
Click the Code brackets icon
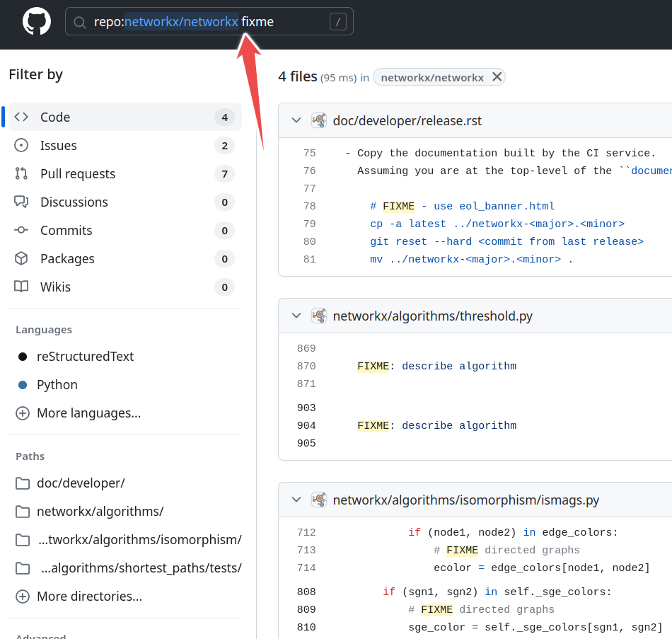21,117
